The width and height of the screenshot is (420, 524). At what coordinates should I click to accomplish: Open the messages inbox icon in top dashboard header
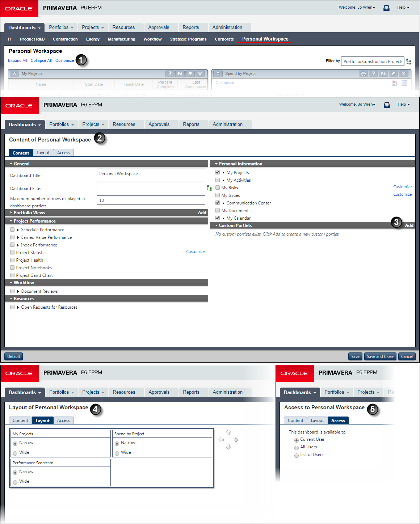(x=386, y=8)
